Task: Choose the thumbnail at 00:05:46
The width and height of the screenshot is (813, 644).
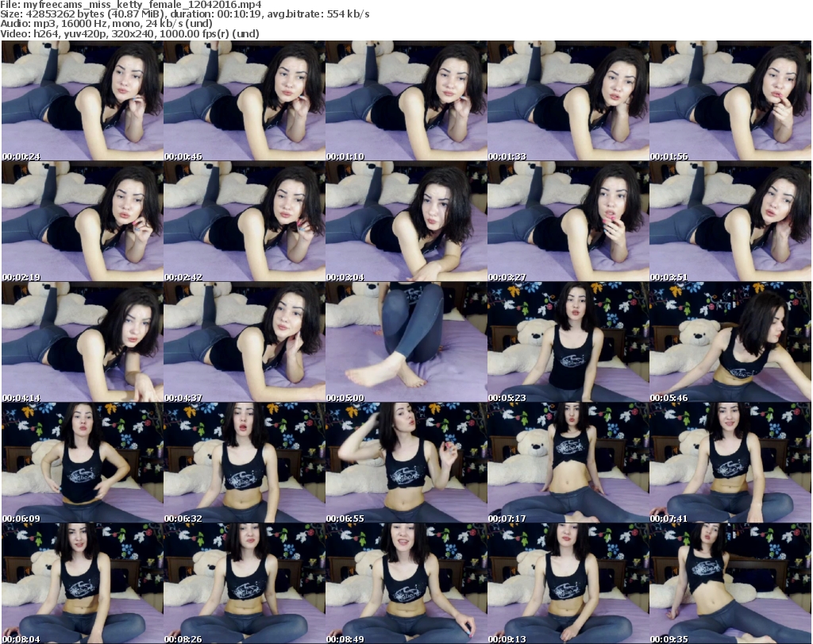Action: pyautogui.click(x=730, y=342)
